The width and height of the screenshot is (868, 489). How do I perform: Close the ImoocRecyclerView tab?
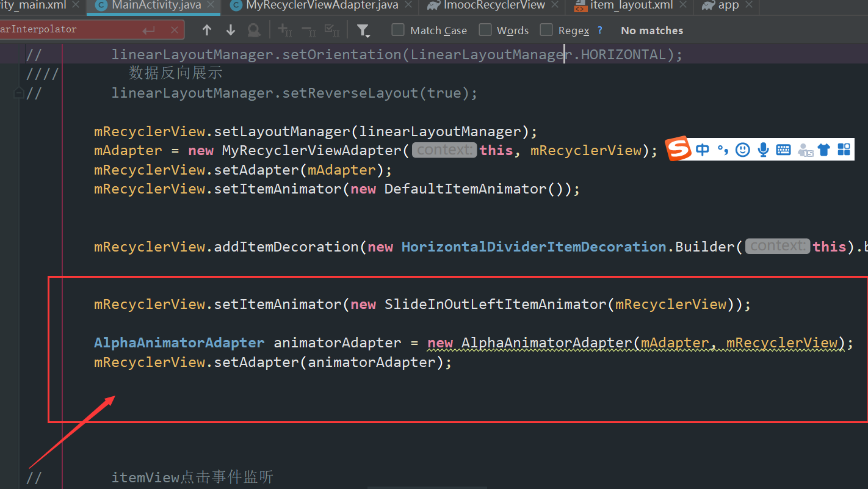pos(555,5)
